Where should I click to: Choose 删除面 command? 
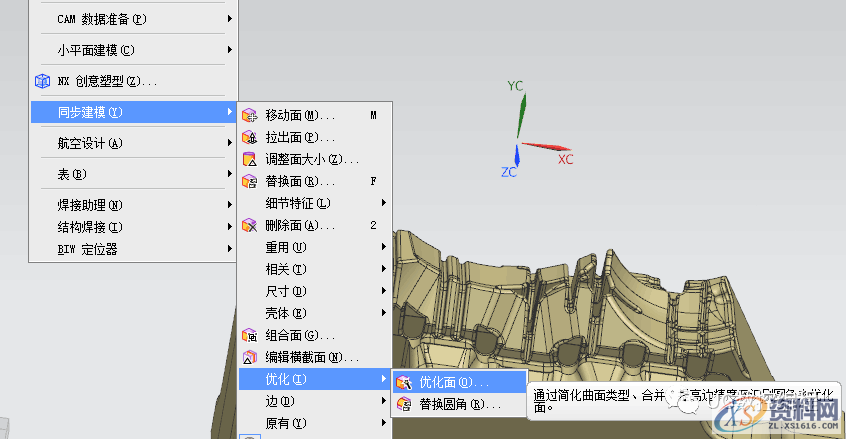click(x=315, y=225)
